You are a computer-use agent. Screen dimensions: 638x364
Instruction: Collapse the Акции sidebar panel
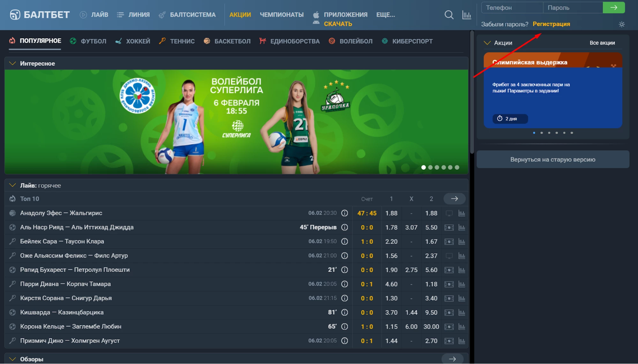coord(487,43)
